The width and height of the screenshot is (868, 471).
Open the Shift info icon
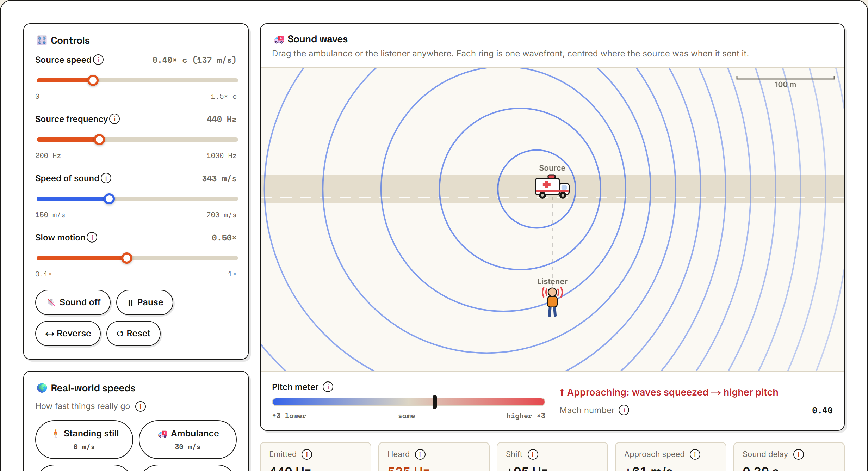pos(533,454)
